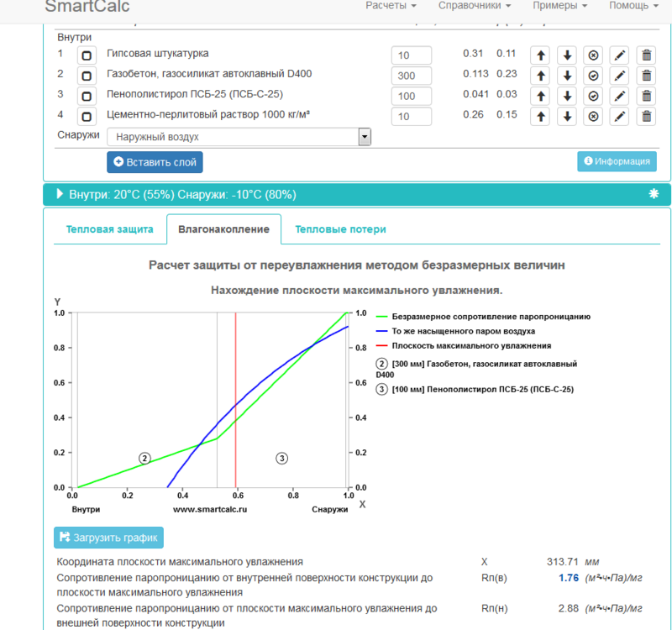Image resolution: width=672 pixels, height=630 pixels.
Task: Move the gypsum plaster layer up
Action: (x=540, y=55)
